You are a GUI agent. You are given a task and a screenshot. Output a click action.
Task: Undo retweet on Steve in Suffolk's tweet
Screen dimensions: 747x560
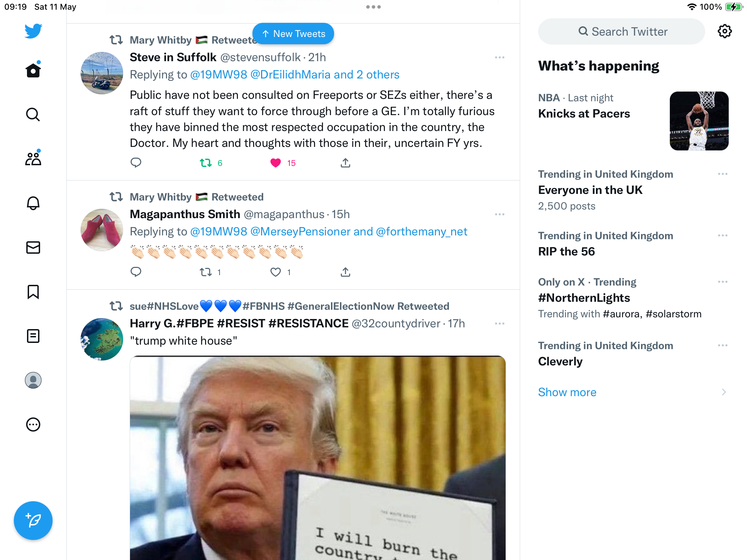pos(206,163)
